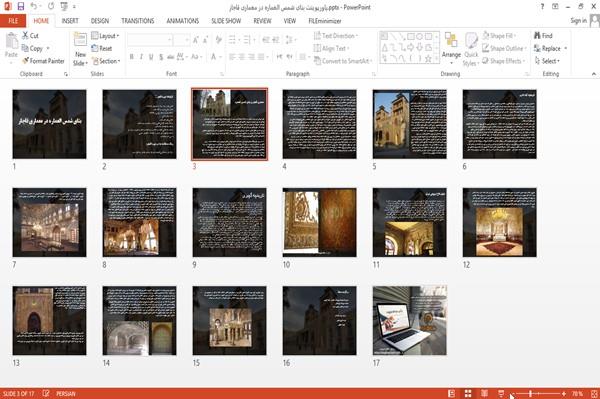Open the Select dropdown in Editing group

[547, 61]
